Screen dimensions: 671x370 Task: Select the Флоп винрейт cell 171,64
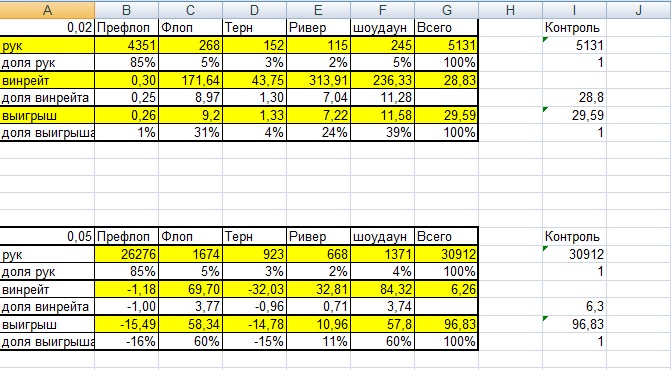click(x=190, y=80)
